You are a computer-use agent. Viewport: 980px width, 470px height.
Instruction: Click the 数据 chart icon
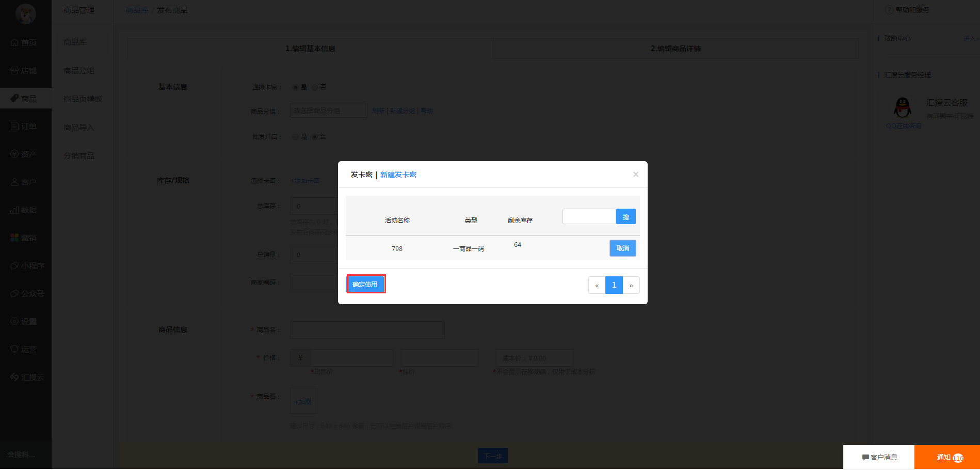pyautogui.click(x=14, y=210)
